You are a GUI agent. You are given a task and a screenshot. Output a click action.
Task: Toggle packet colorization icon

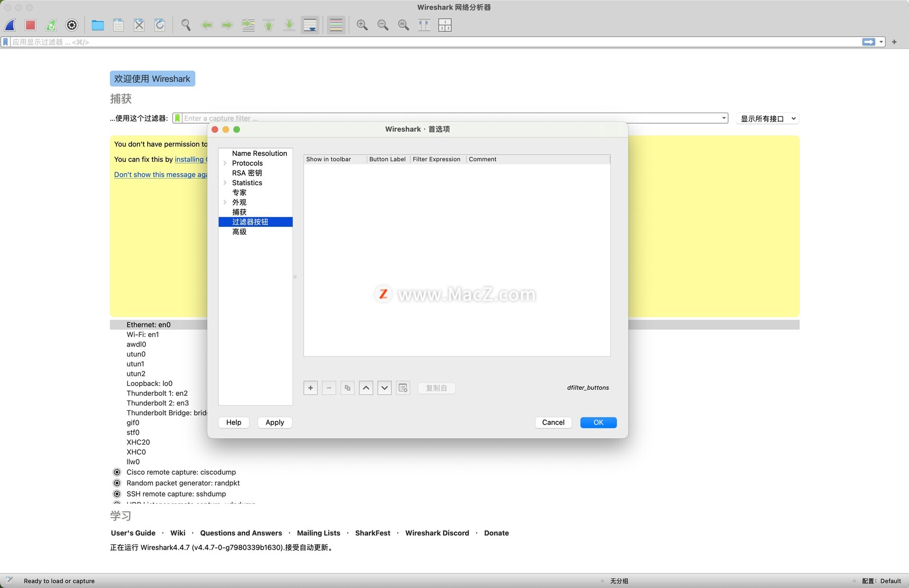tap(336, 25)
